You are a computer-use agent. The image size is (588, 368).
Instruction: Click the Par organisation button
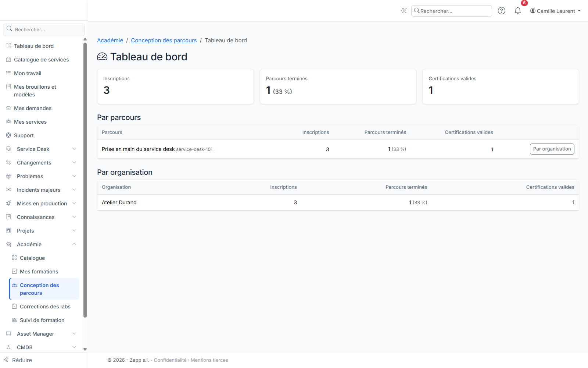click(552, 149)
